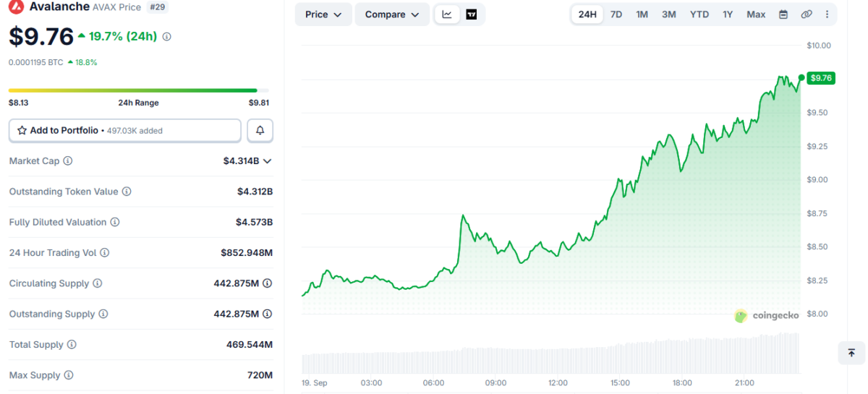Click the info icon next to 19.7% (24h)
868x394 pixels.
pos(167,36)
